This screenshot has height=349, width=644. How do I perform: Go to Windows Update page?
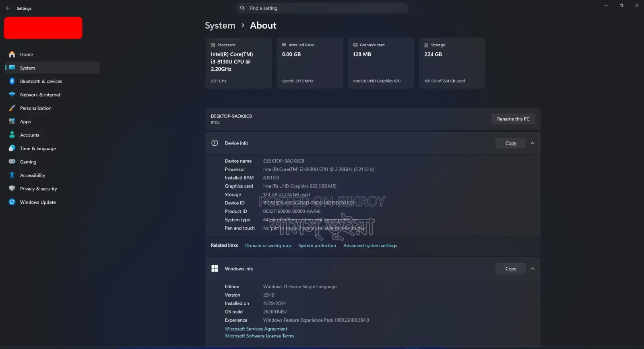[x=52, y=202]
